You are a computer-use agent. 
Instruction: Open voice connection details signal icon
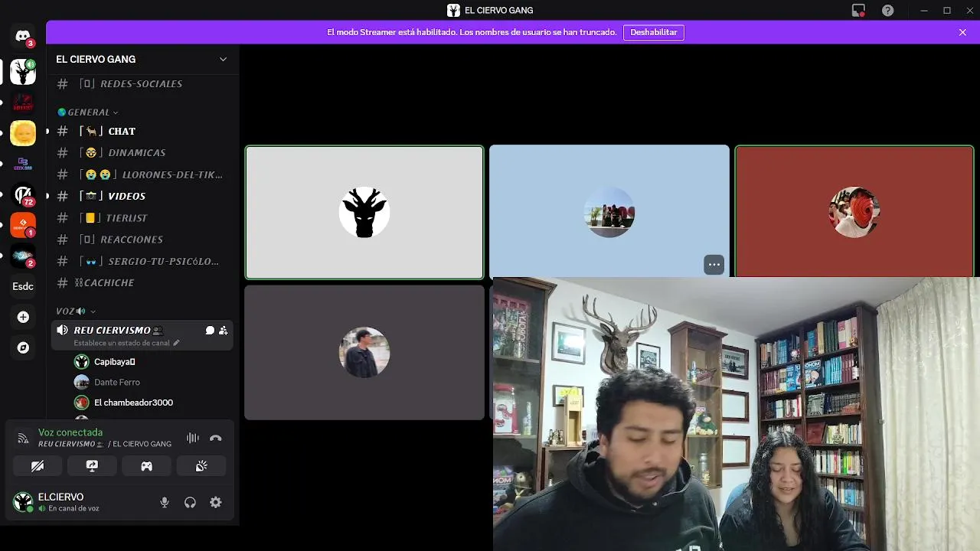pyautogui.click(x=23, y=438)
